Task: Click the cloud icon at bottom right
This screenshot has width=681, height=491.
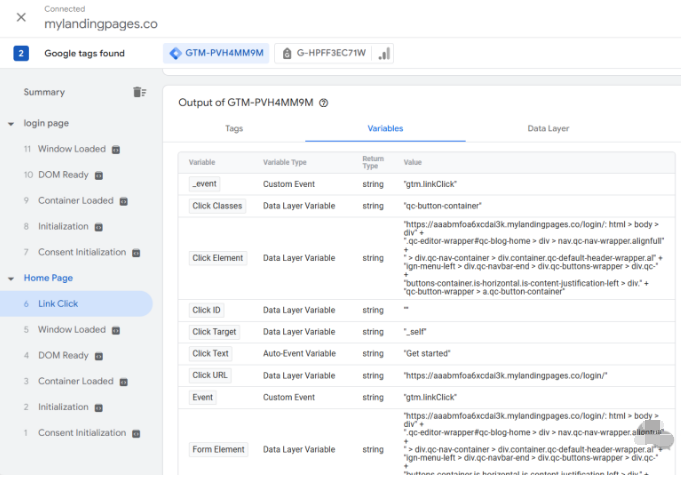Action: click(653, 435)
